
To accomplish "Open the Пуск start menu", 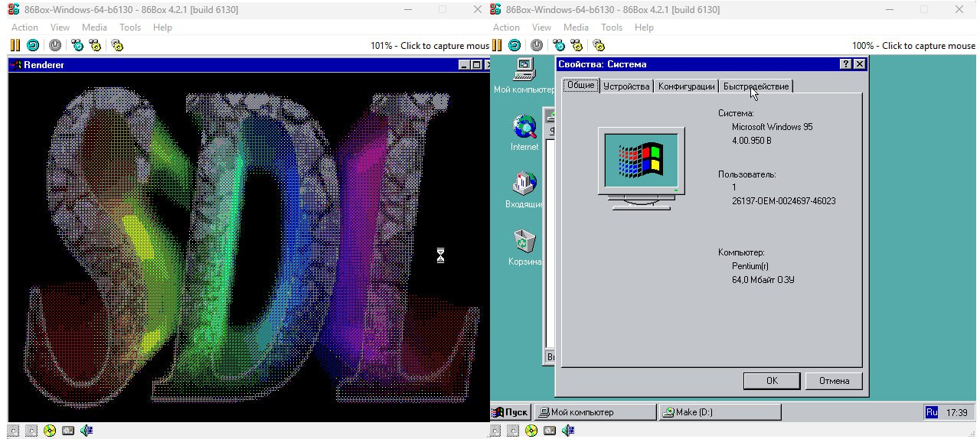I will pos(511,412).
